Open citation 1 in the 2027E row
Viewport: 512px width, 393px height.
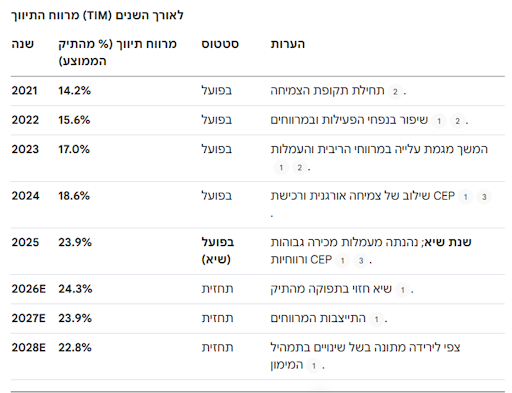click(376, 319)
